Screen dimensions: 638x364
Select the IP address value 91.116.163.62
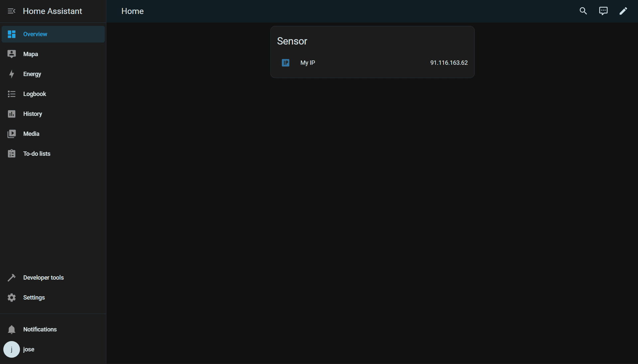[x=448, y=63]
